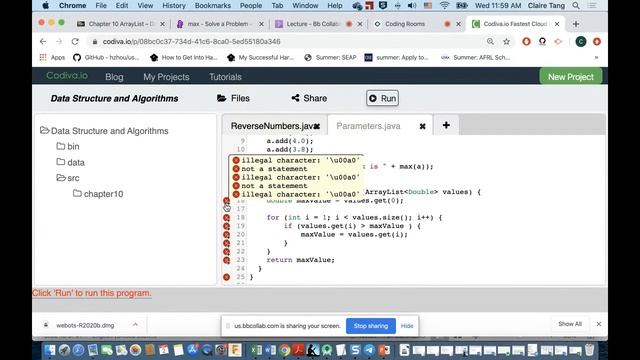Viewport: 640px width, 360px height.
Task: Expand the bin folder
Action: (x=61, y=146)
